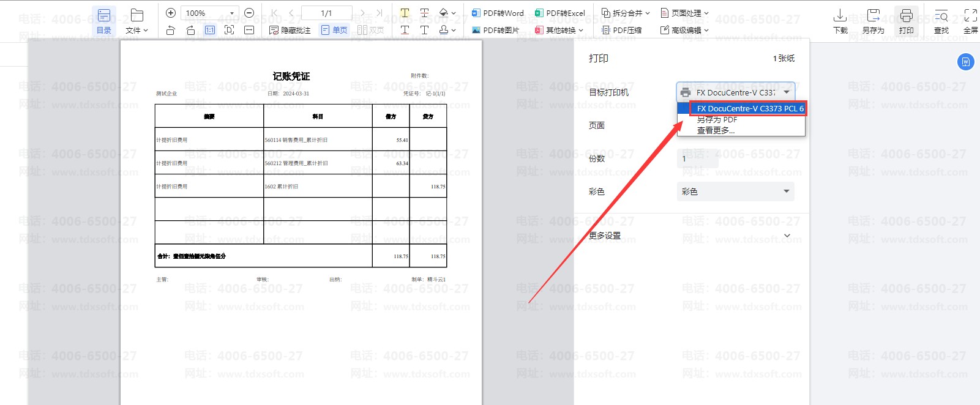
Task: Choose save as PDF (另存为 PDF) option
Action: (x=717, y=120)
